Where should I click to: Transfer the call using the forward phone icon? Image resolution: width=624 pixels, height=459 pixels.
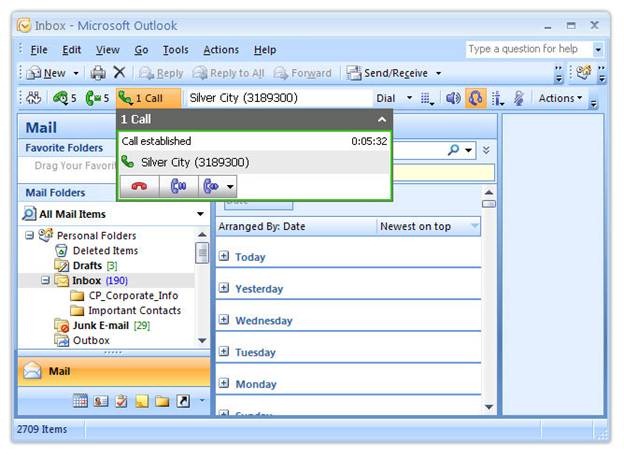(x=211, y=186)
